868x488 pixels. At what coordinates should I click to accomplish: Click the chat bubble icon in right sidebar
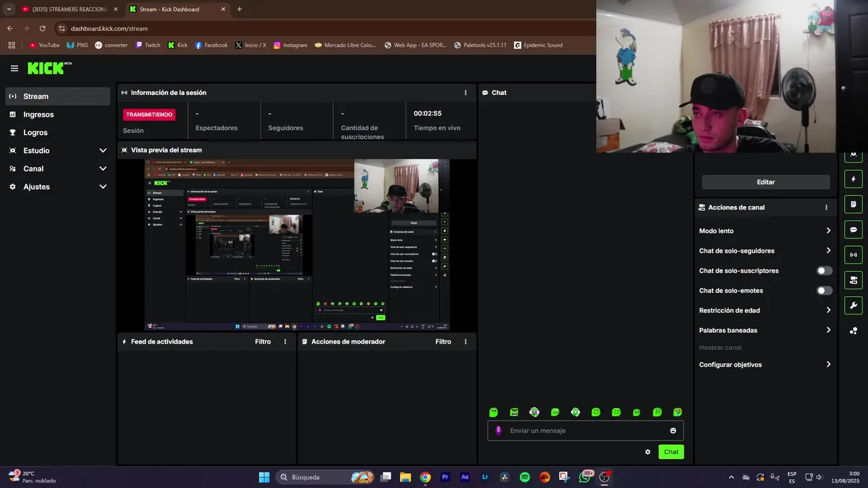853,230
